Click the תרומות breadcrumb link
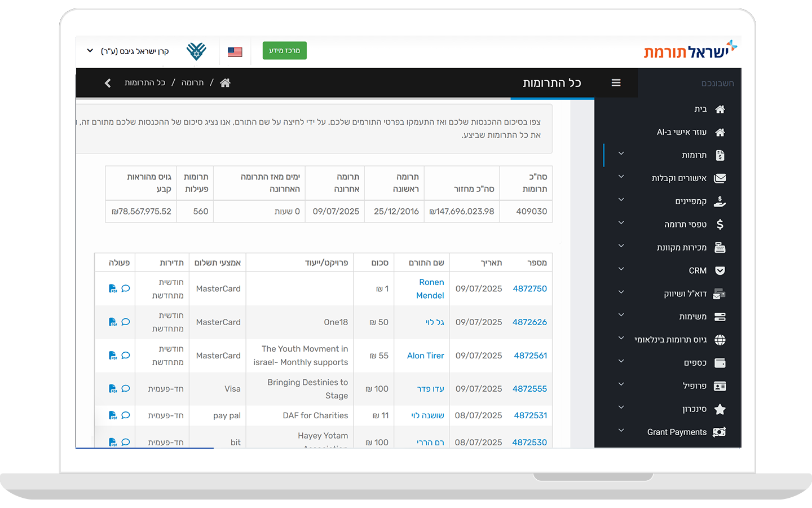 (192, 83)
